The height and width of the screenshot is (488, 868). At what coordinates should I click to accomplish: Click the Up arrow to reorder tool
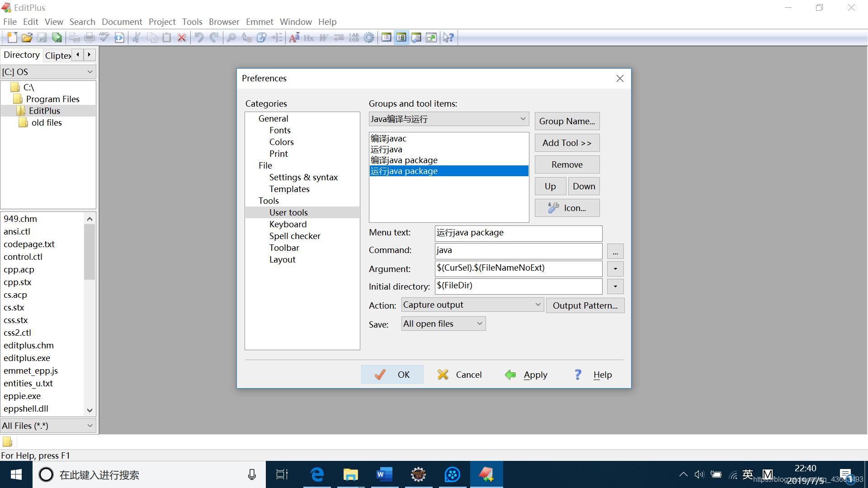[x=550, y=186]
